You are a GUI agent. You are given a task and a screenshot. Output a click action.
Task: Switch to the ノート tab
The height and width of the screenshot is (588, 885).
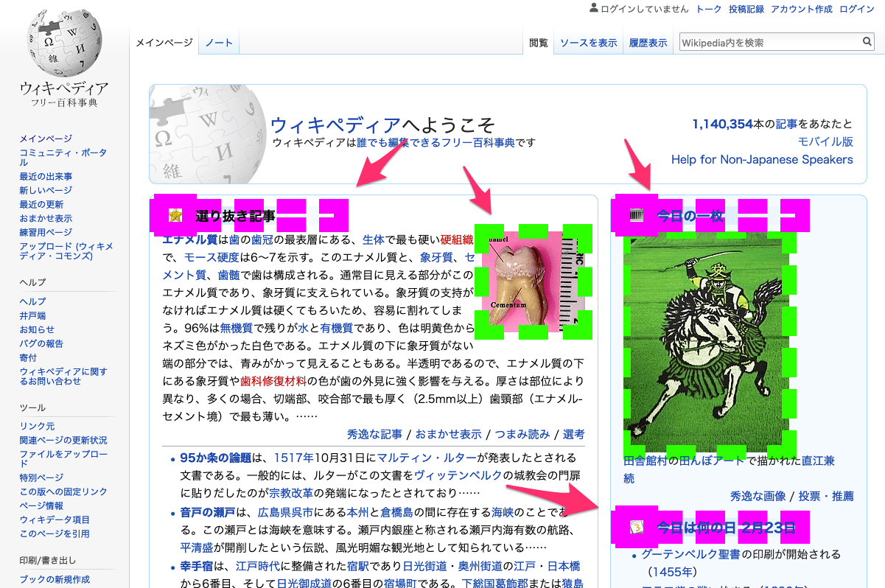point(219,43)
